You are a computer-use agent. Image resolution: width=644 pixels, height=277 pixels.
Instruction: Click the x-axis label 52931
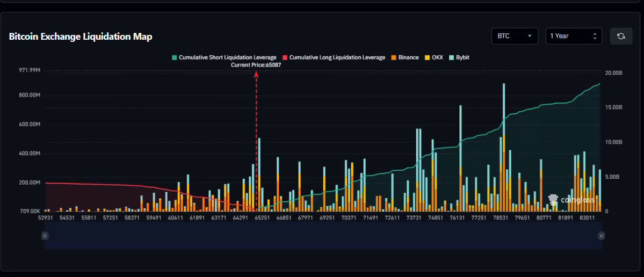[45, 217]
